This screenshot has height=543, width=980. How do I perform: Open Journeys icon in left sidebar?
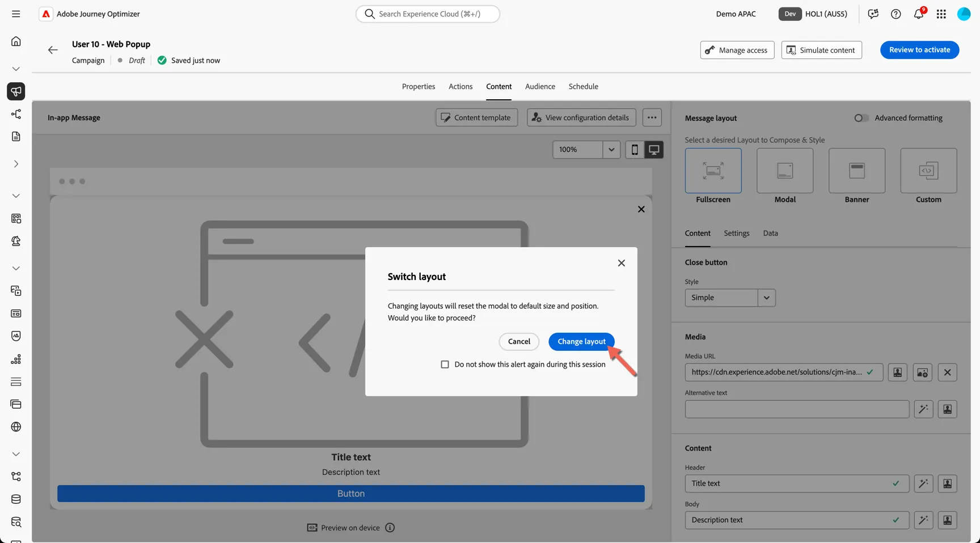click(x=16, y=114)
